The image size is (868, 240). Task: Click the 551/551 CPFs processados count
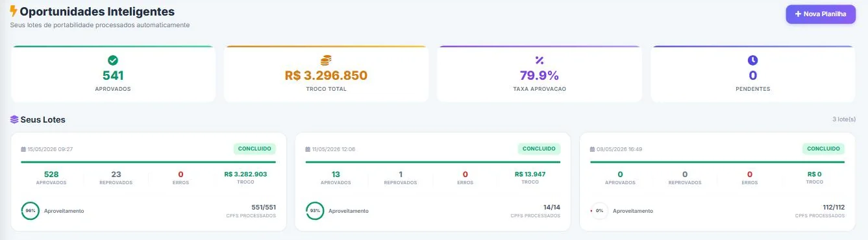pyautogui.click(x=263, y=208)
